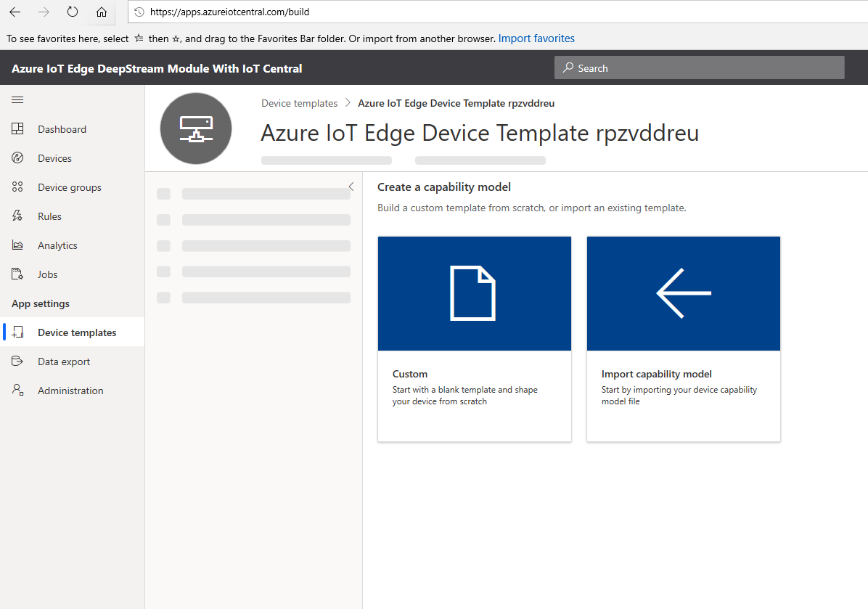The height and width of the screenshot is (609, 868).
Task: Go to browser home page icon
Action: (x=102, y=12)
